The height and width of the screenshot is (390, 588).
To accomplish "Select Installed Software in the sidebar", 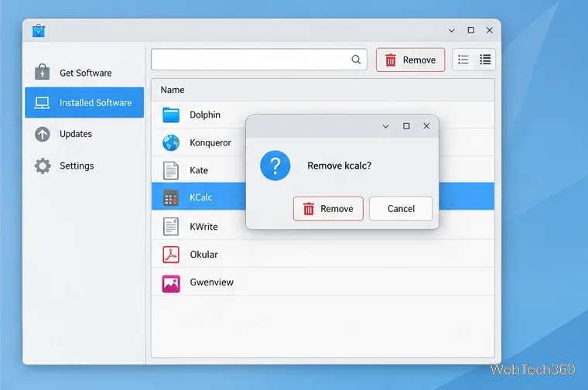I will [84, 102].
